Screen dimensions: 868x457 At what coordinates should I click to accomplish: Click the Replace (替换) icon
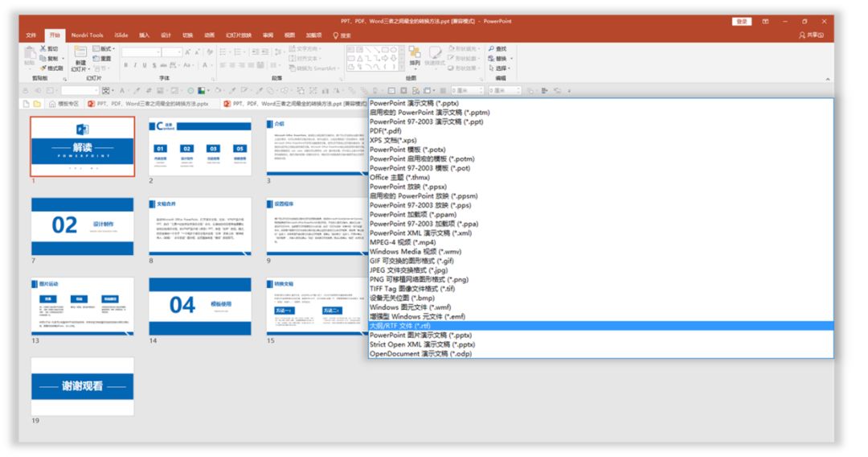pyautogui.click(x=491, y=58)
